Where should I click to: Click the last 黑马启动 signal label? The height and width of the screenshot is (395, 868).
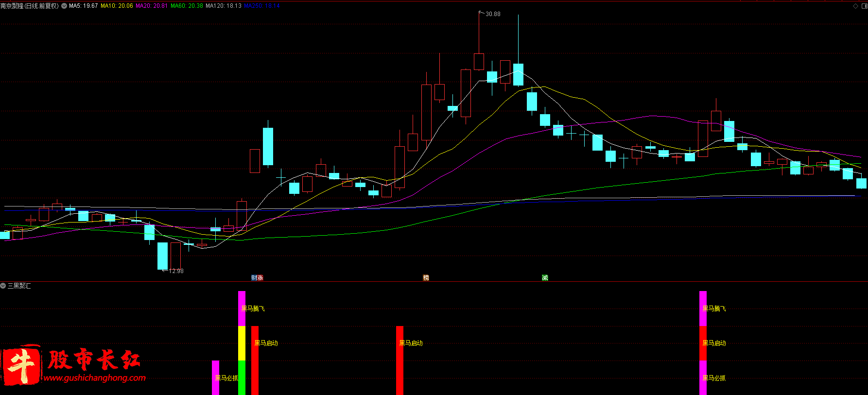714,343
